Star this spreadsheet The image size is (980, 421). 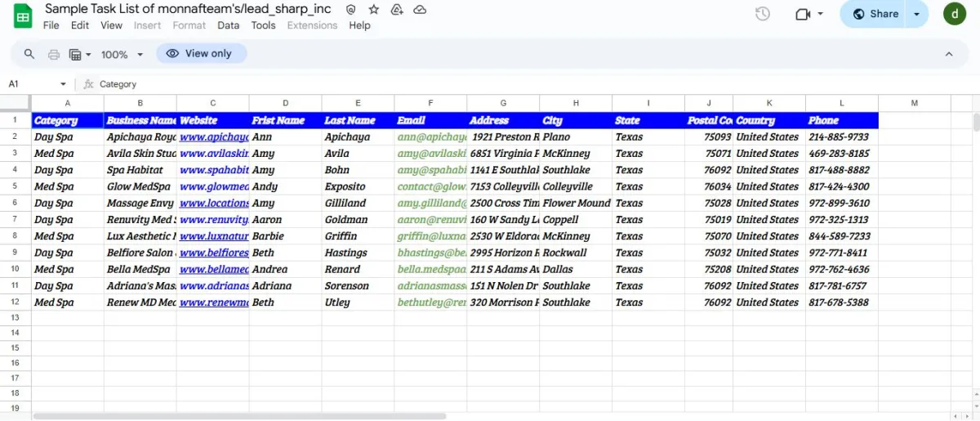click(x=373, y=10)
